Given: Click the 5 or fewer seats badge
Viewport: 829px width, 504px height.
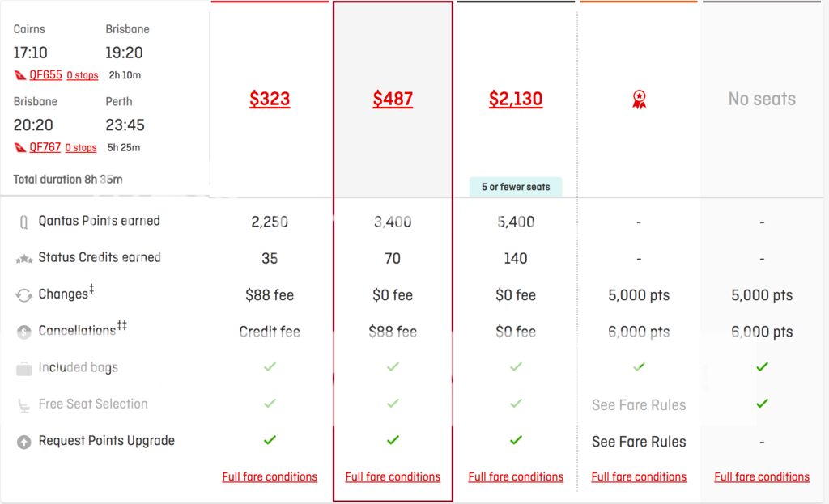Looking at the screenshot, I should [x=516, y=187].
